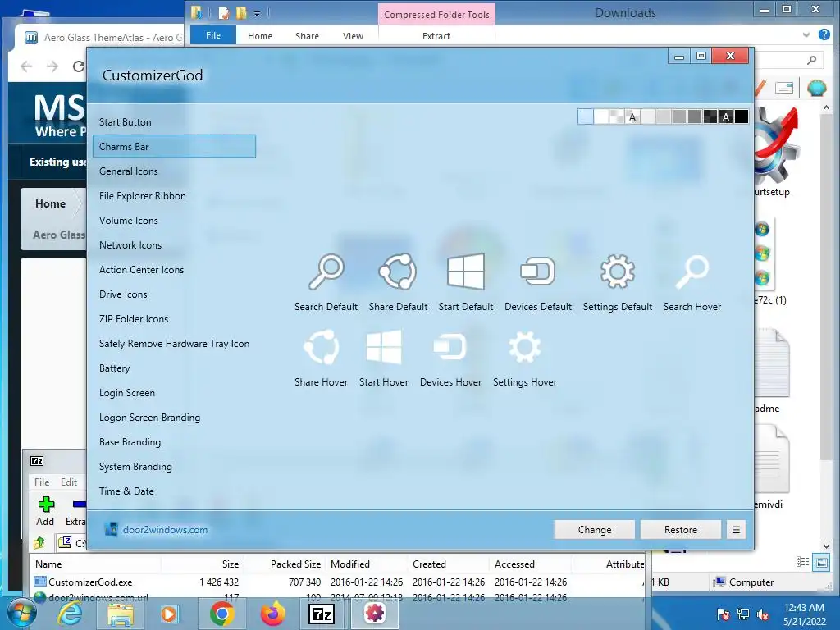Click the browser reload button

[79, 66]
